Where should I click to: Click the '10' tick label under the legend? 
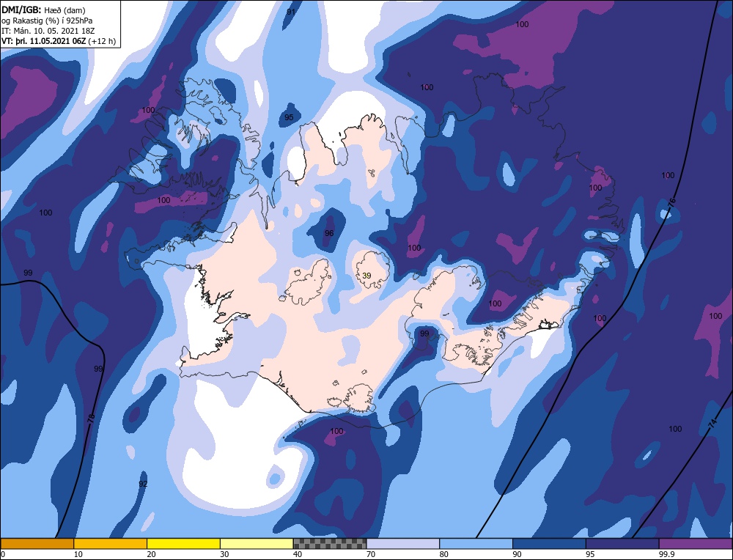78,554
